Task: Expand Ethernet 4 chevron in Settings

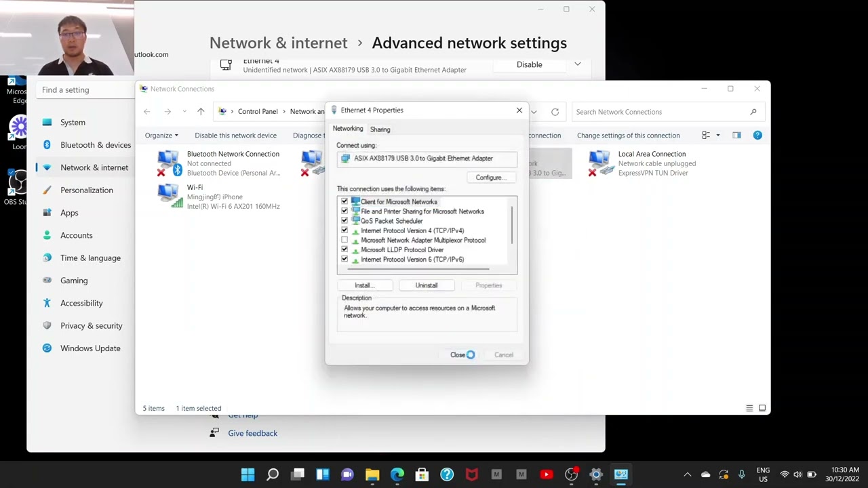Action: point(578,64)
